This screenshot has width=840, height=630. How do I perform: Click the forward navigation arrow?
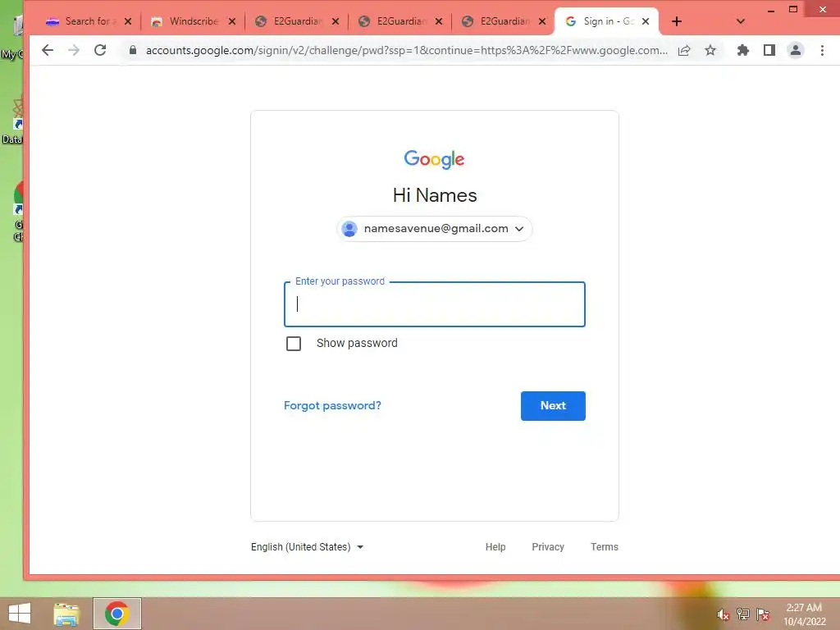[74, 50]
